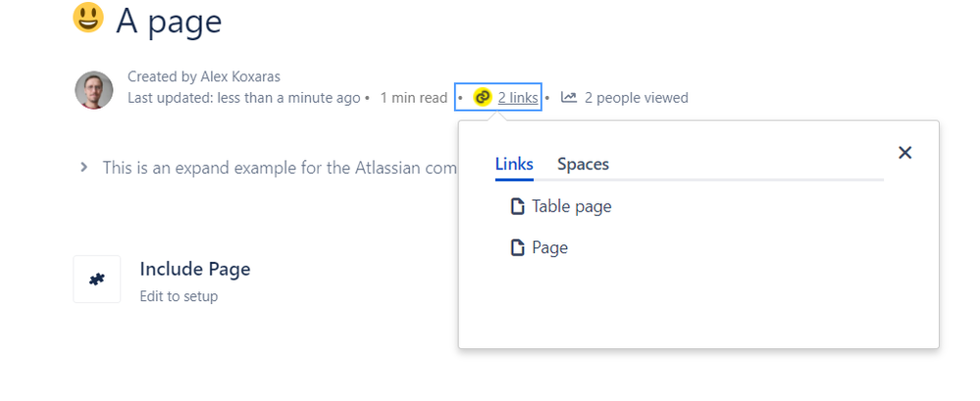View the 2 people viewed stats
980x401 pixels.
click(x=637, y=98)
